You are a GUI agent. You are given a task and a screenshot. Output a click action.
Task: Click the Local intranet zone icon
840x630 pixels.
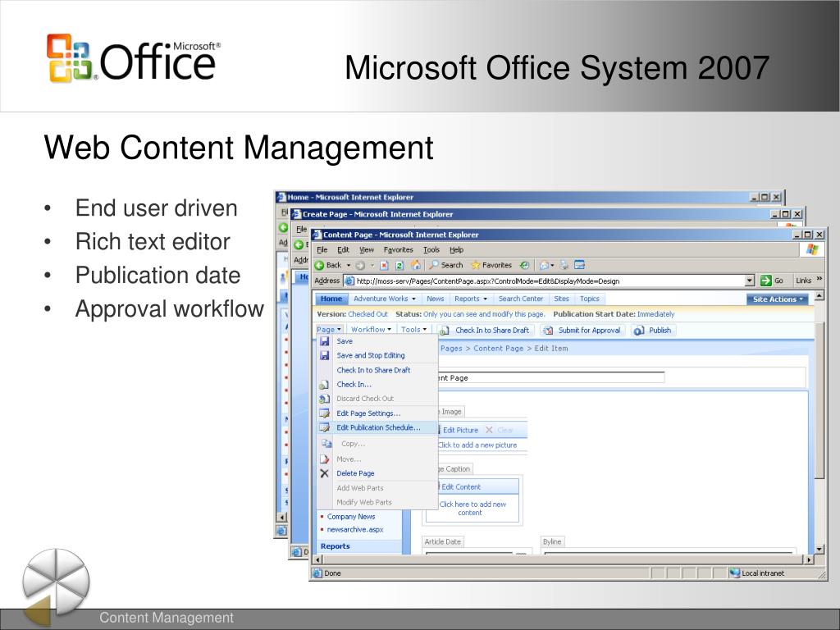734,573
